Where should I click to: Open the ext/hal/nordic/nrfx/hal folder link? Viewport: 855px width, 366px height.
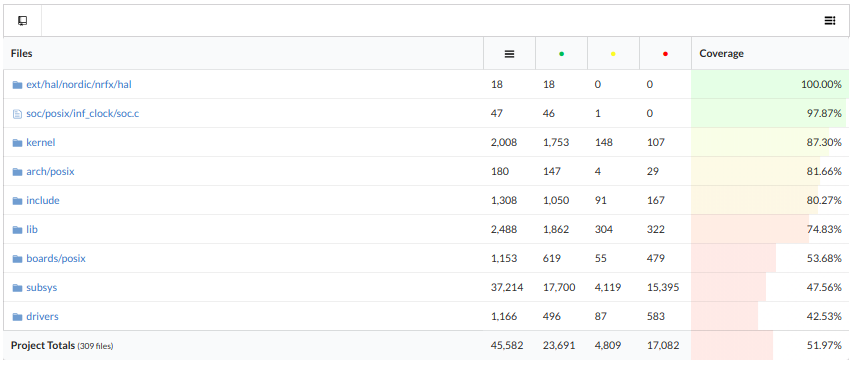click(79, 85)
